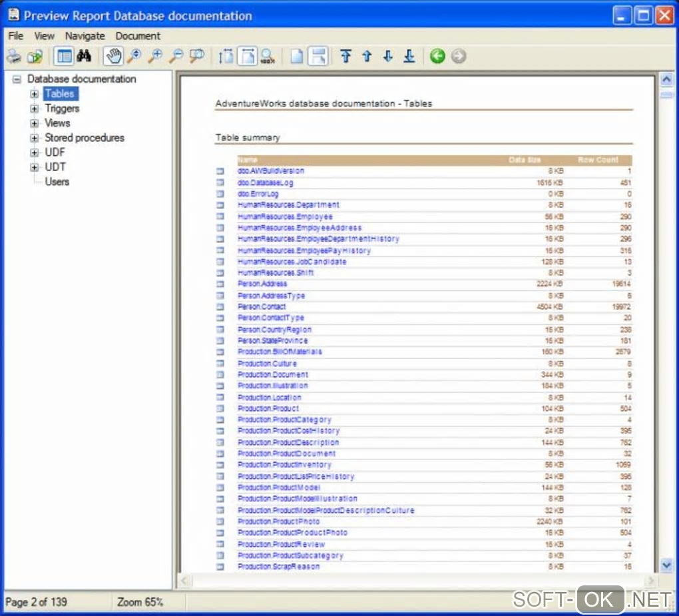The height and width of the screenshot is (616, 679).
Task: Open the HumanResources.Employee link
Action: tap(285, 216)
